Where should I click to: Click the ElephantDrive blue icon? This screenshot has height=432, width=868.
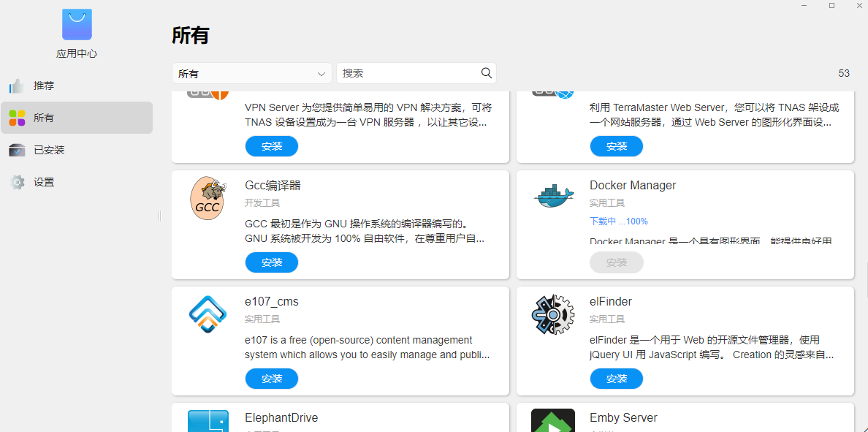(208, 421)
